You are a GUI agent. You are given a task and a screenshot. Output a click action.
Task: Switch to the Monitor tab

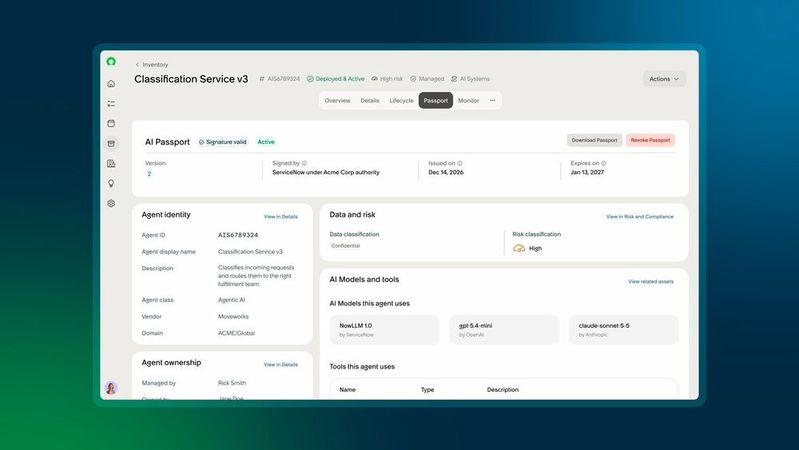468,100
